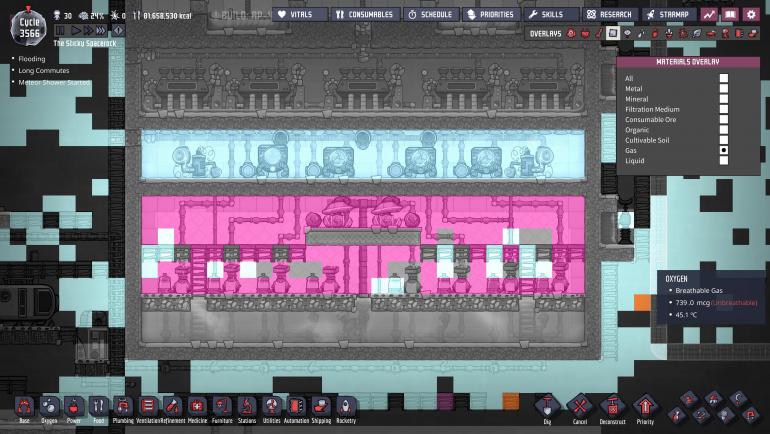Image resolution: width=770 pixels, height=434 pixels.
Task: Select the Priority tool
Action: (x=645, y=408)
